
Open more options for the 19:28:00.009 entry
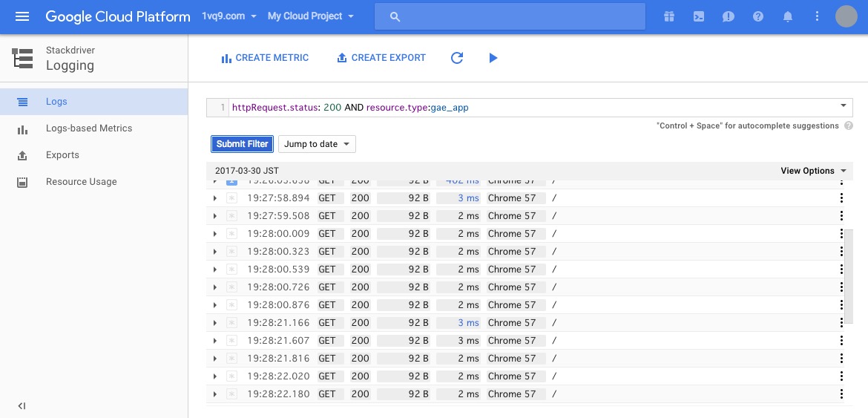coord(841,234)
